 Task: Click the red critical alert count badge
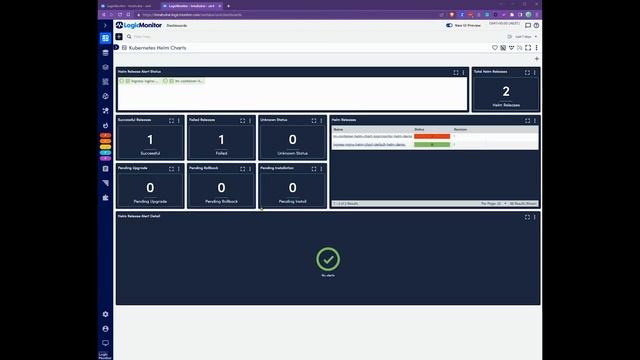coord(105,135)
